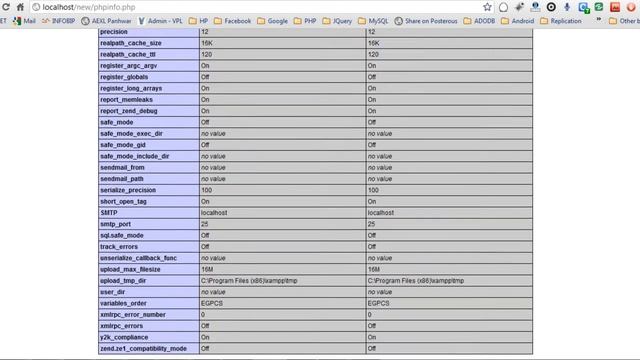The image size is (640, 360).
Task: Open the Mail bookmark
Action: coord(24,21)
